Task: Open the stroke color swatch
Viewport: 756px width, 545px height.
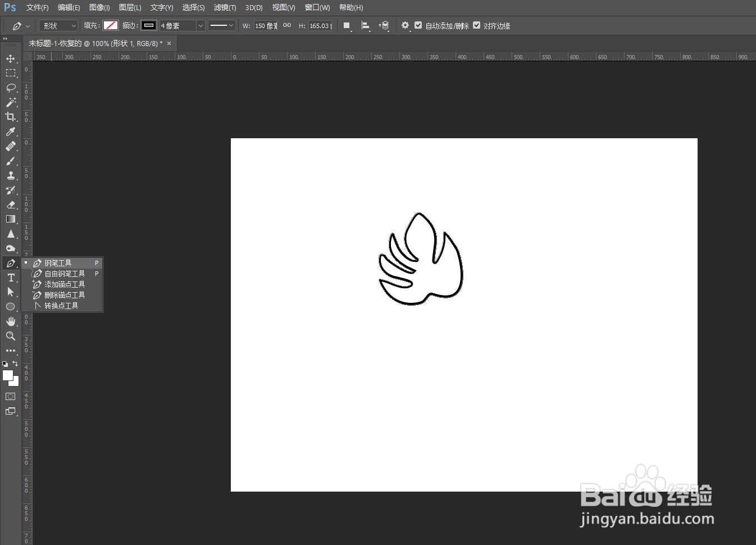Action: tap(149, 25)
